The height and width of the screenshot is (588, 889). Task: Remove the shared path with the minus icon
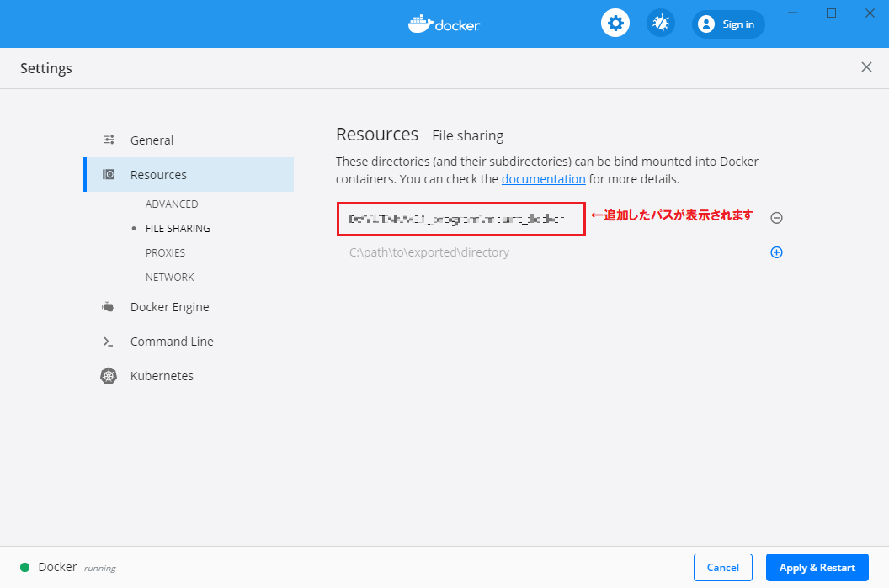pyautogui.click(x=776, y=217)
